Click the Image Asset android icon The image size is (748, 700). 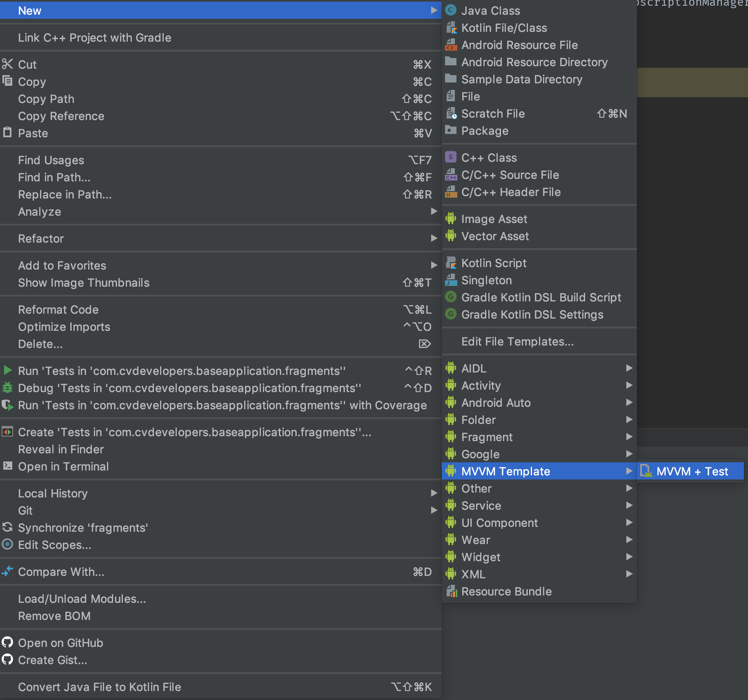[451, 218]
